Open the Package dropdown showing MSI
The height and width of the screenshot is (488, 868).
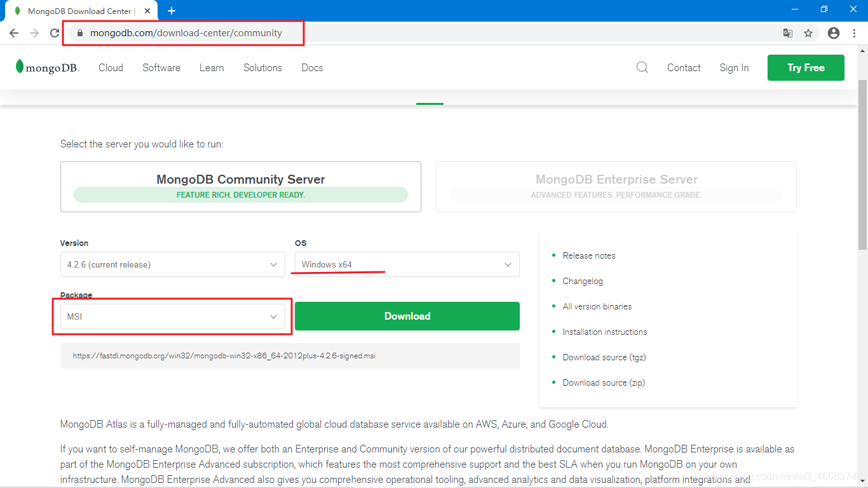(172, 316)
